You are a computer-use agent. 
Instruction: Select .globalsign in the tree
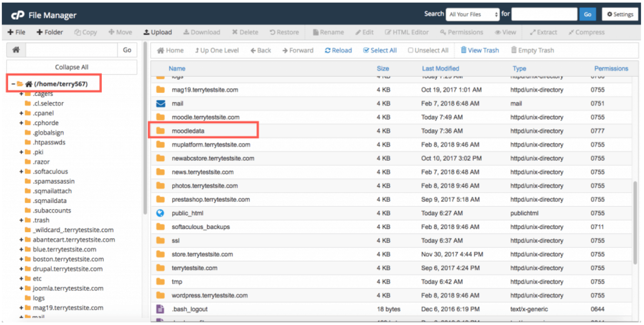click(x=48, y=133)
